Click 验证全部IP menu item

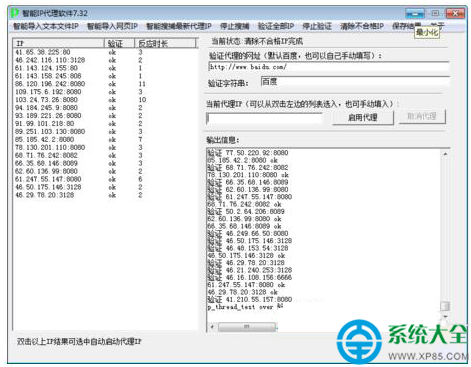pos(276,26)
